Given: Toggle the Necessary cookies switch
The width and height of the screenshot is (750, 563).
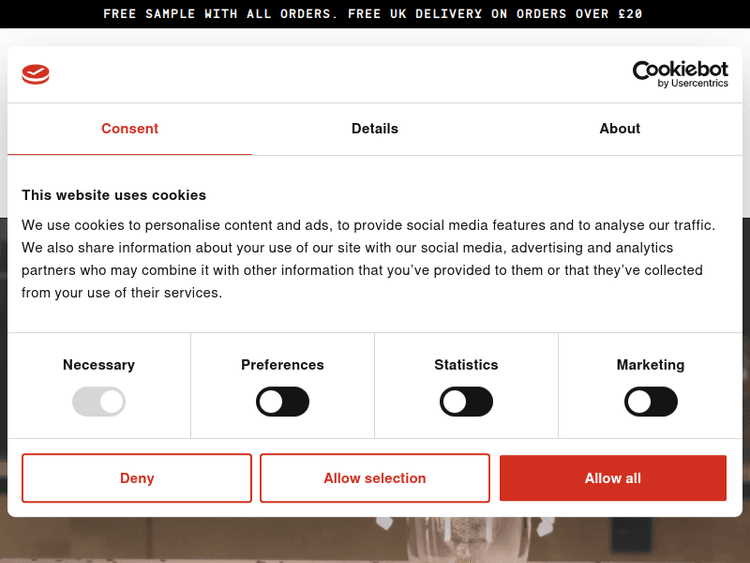Looking at the screenshot, I should point(99,402).
